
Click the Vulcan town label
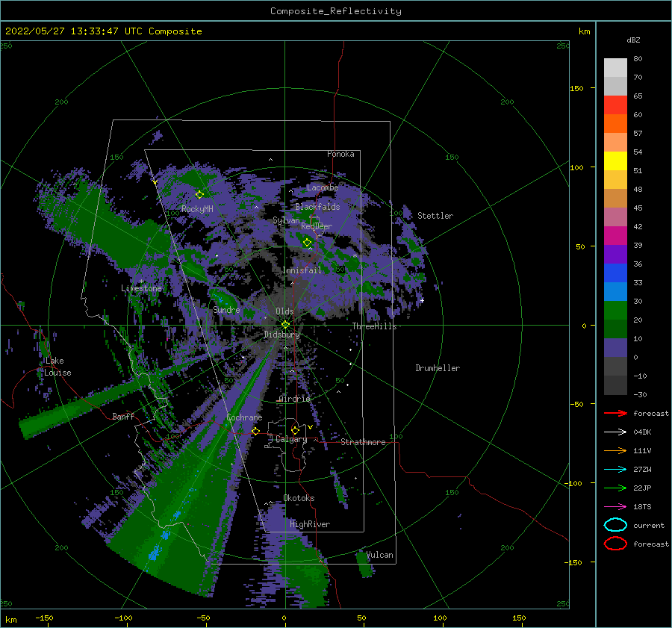380,555
